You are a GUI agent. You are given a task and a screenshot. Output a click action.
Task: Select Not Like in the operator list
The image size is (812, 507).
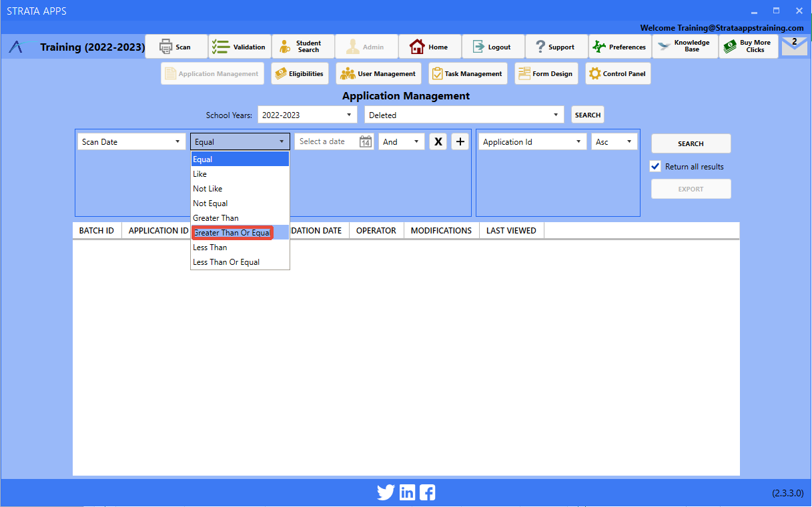[x=240, y=188]
